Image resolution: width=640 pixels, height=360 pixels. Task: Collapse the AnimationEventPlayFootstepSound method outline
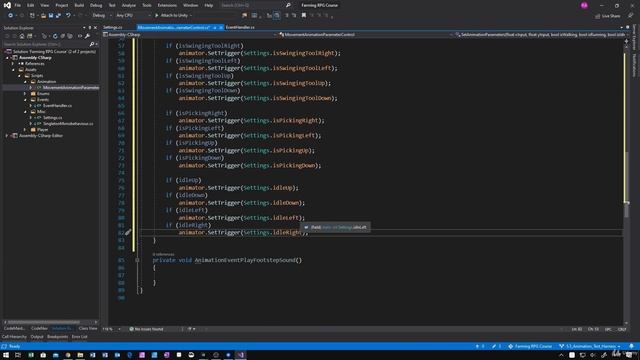(138, 260)
